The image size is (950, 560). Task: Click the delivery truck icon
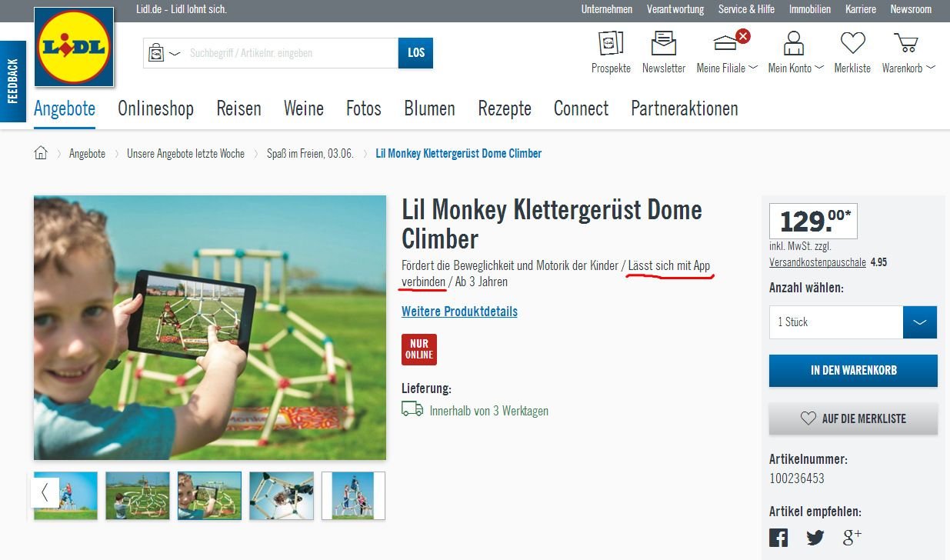pos(412,409)
